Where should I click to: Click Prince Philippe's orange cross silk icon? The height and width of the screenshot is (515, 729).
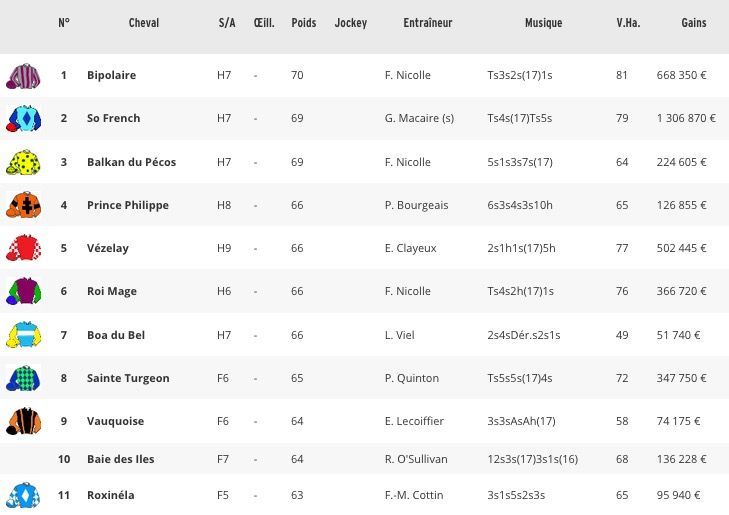coord(23,205)
